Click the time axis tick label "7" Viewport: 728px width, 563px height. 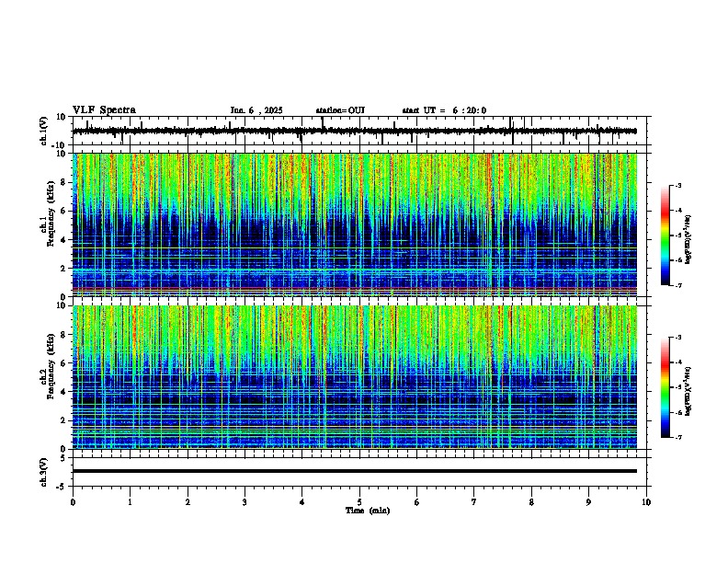point(474,502)
